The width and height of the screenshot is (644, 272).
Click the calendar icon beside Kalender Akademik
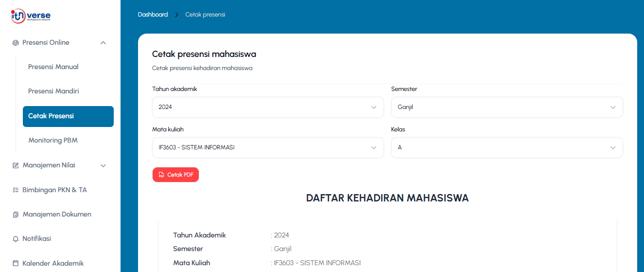16,264
